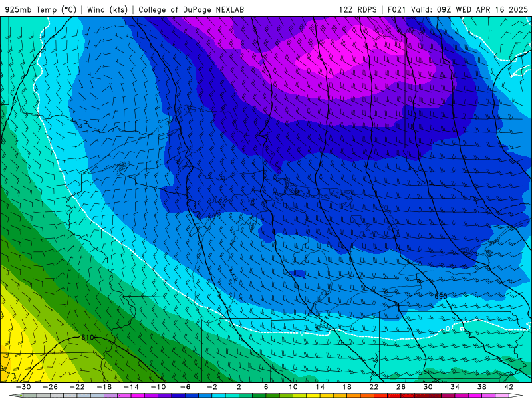Click the dark blue colorbar swatch just before -6
532x399 pixels.
coord(178,396)
